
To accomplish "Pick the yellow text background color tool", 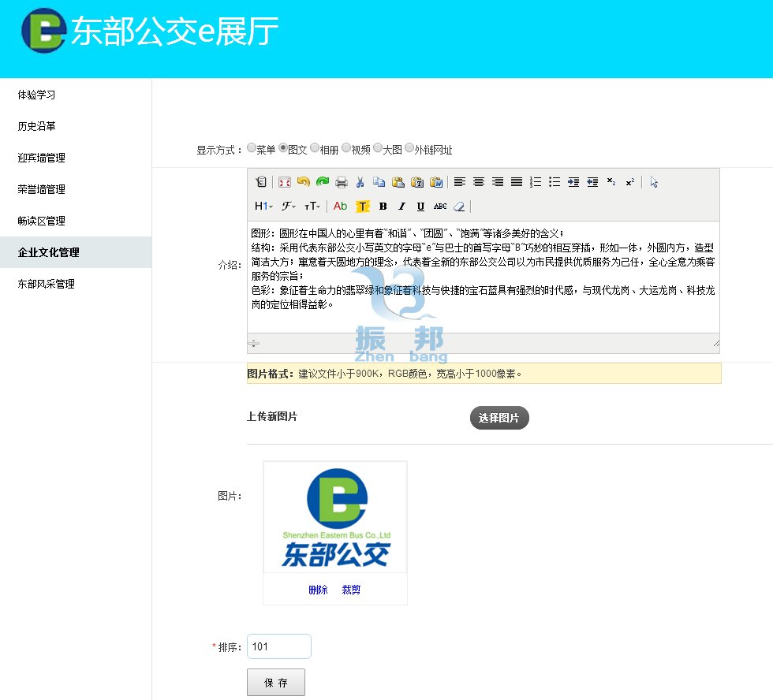I will [x=362, y=207].
